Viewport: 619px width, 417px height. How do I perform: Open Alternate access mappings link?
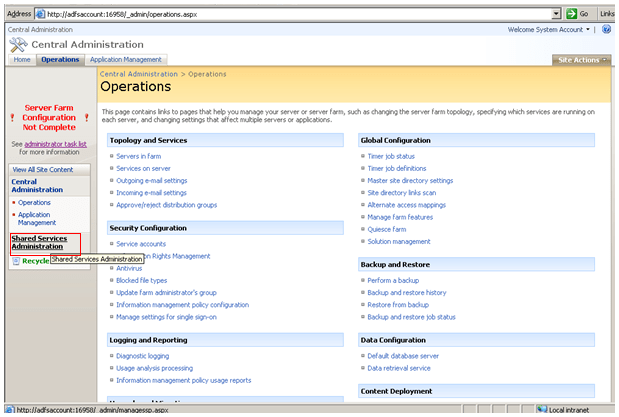click(x=407, y=205)
